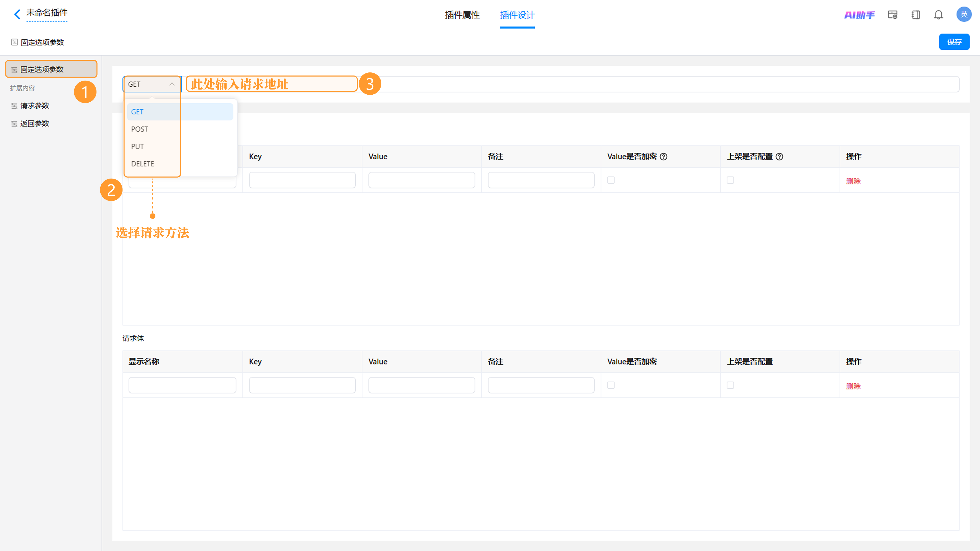980x551 pixels.
Task: Select 请求参数 in sidebar
Action: 35,106
